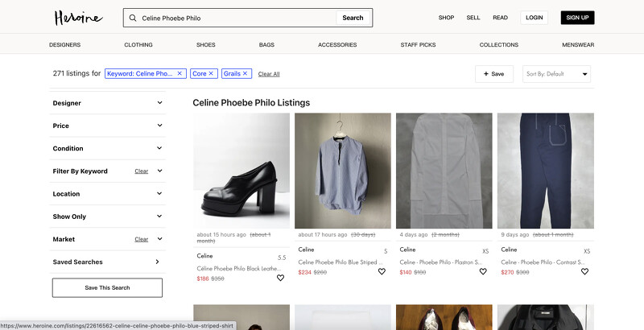Expand the Designer filter section
The image size is (644, 330).
click(x=108, y=103)
